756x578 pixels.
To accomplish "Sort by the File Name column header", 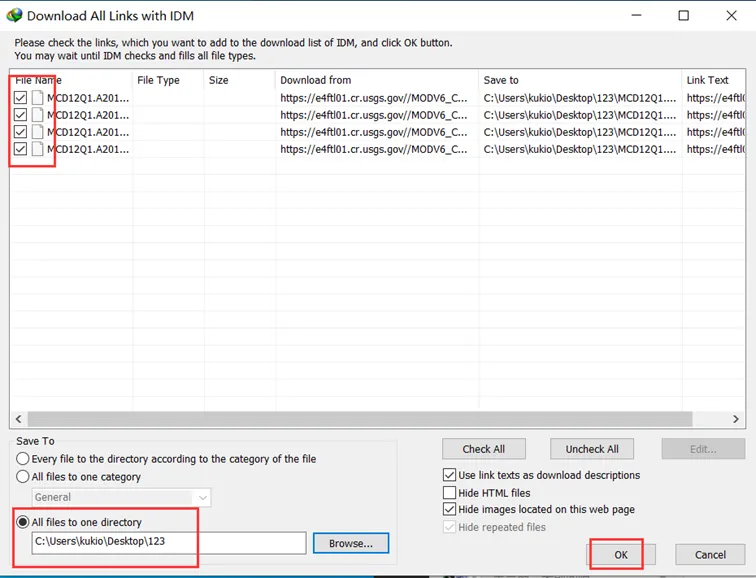I will coord(70,80).
